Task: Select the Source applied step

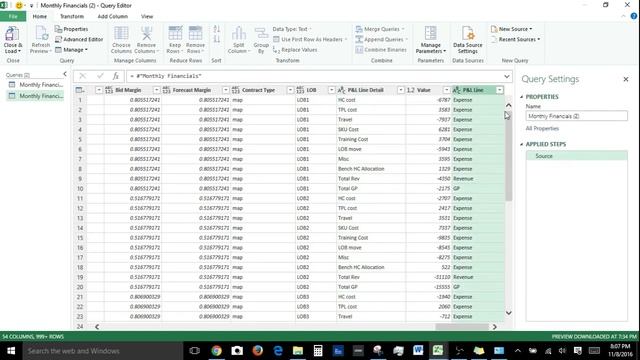Action: tap(576, 156)
